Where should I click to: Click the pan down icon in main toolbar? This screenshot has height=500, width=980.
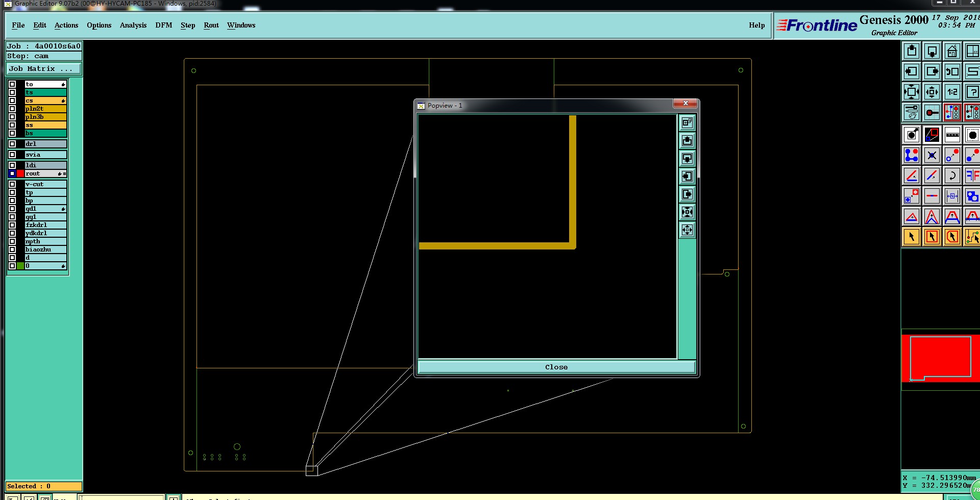point(932,51)
